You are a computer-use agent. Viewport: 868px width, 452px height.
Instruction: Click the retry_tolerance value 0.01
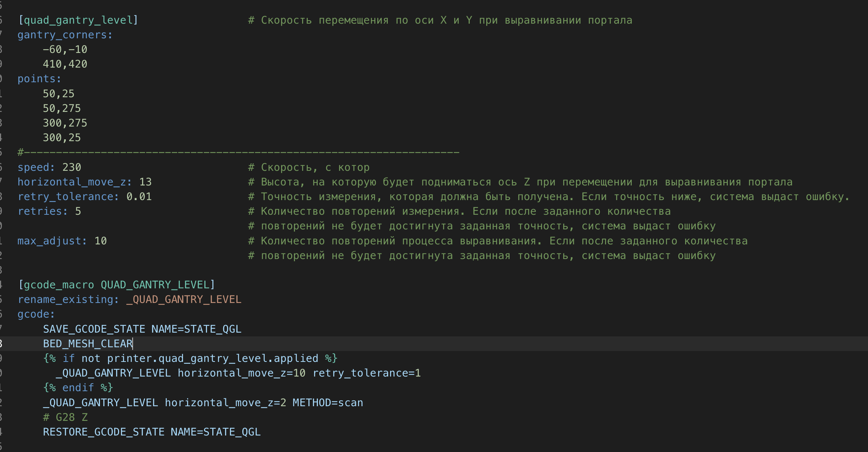point(139,197)
